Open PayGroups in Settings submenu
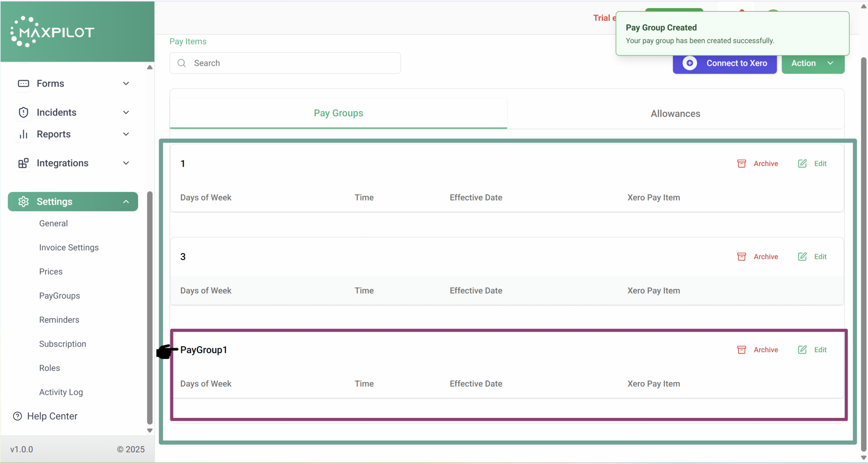 click(60, 296)
